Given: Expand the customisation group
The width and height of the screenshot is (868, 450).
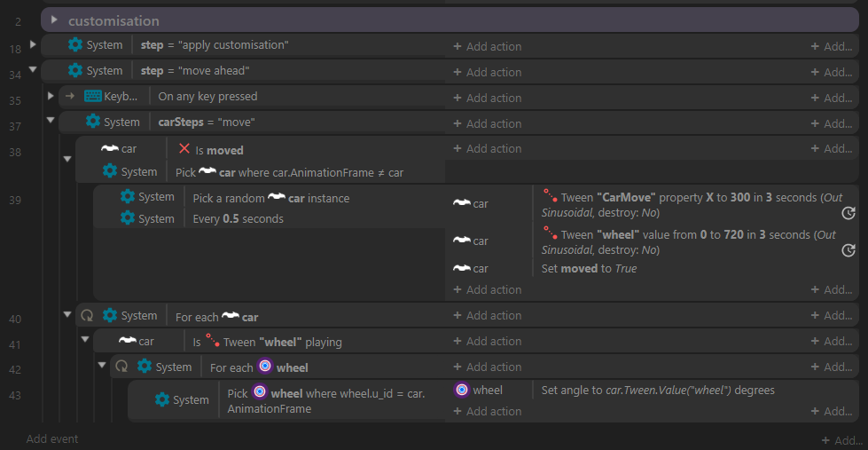Looking at the screenshot, I should click(x=54, y=20).
